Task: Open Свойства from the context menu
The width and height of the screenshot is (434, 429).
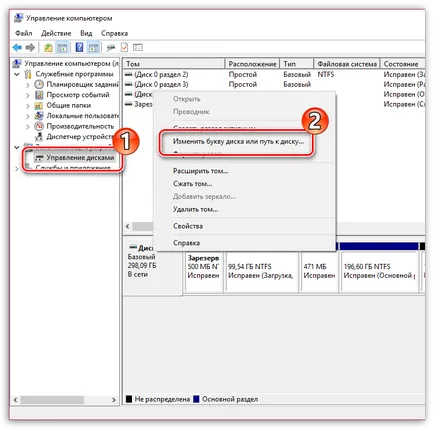Action: coord(188,226)
